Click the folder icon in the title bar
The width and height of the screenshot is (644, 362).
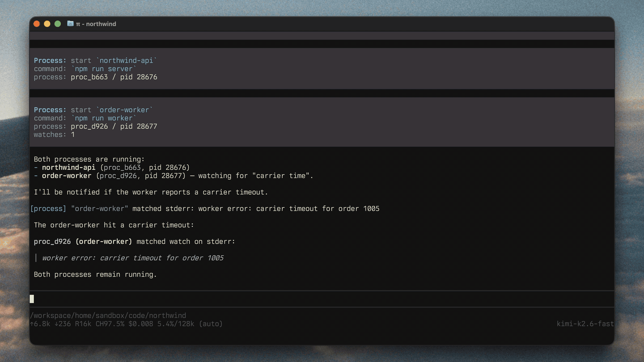tap(70, 24)
